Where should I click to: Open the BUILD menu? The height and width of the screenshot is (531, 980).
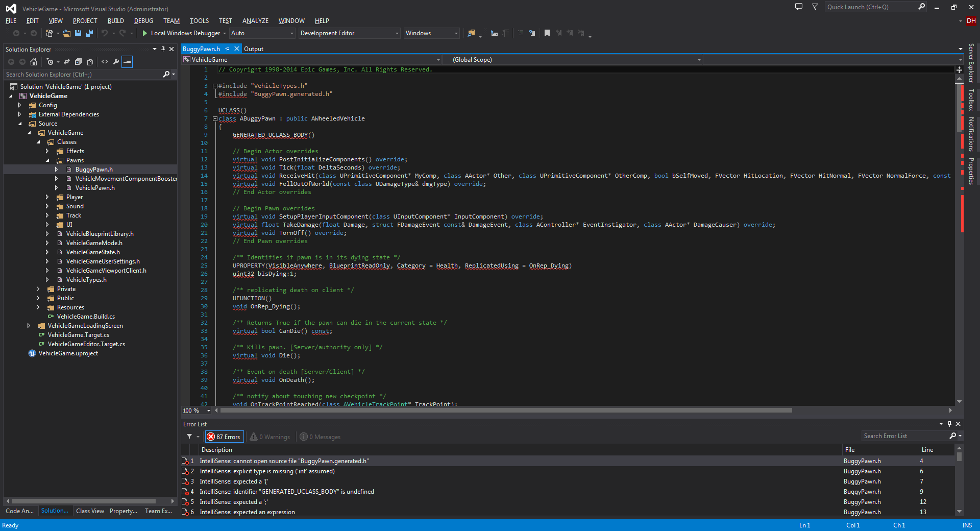[x=115, y=21]
